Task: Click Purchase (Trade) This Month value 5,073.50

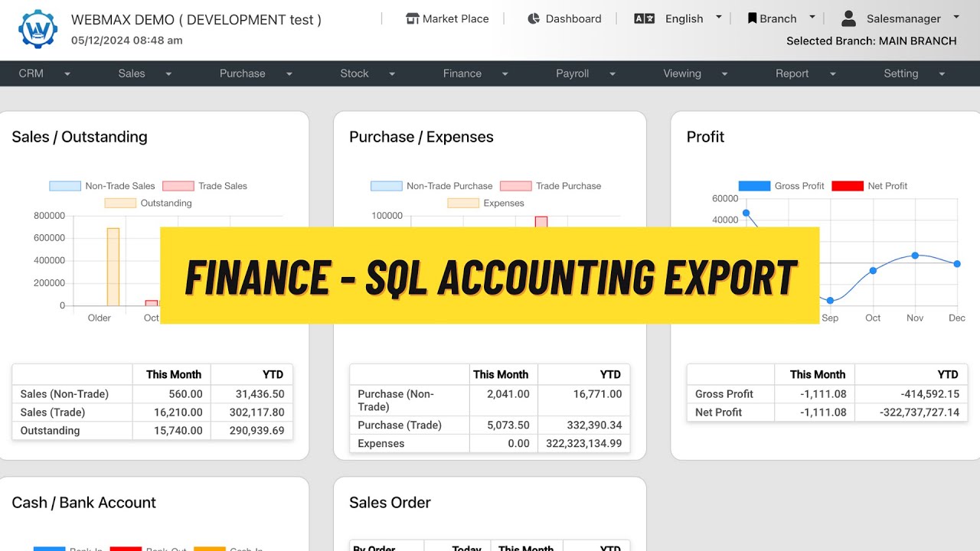Action: tap(508, 425)
